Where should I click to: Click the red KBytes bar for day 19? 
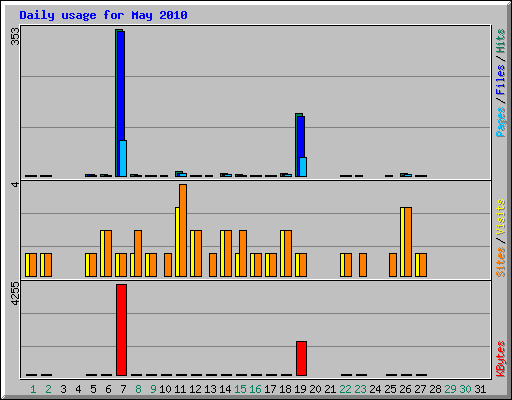[x=301, y=358]
